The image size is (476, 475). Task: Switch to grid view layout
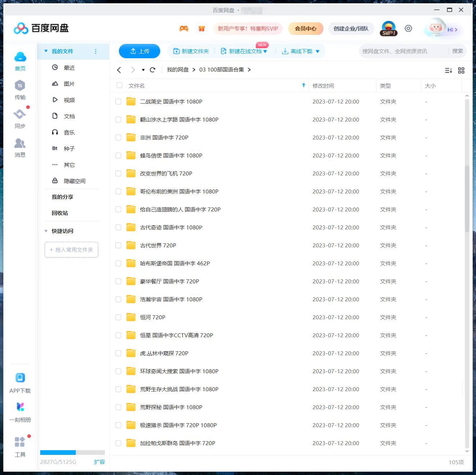[461, 70]
